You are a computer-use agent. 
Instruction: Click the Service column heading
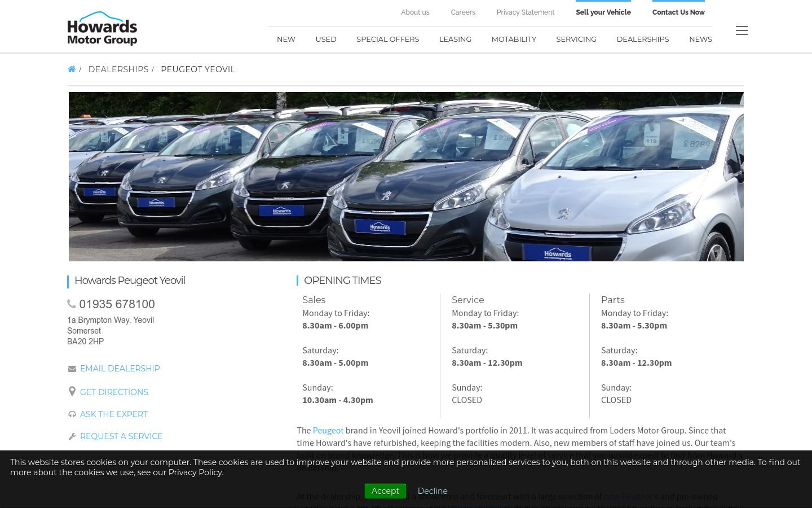point(468,300)
